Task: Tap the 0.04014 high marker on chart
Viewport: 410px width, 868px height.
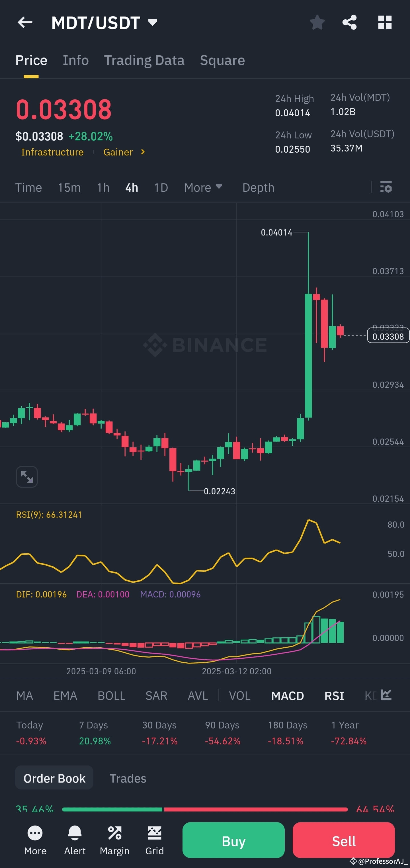Action: tap(276, 232)
